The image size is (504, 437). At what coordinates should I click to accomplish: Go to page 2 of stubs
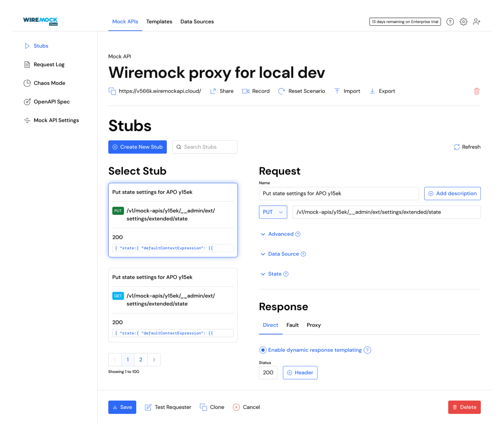pos(141,360)
